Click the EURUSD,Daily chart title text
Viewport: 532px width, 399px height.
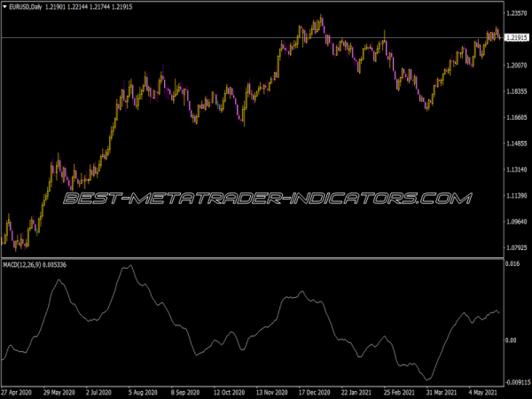coord(26,7)
